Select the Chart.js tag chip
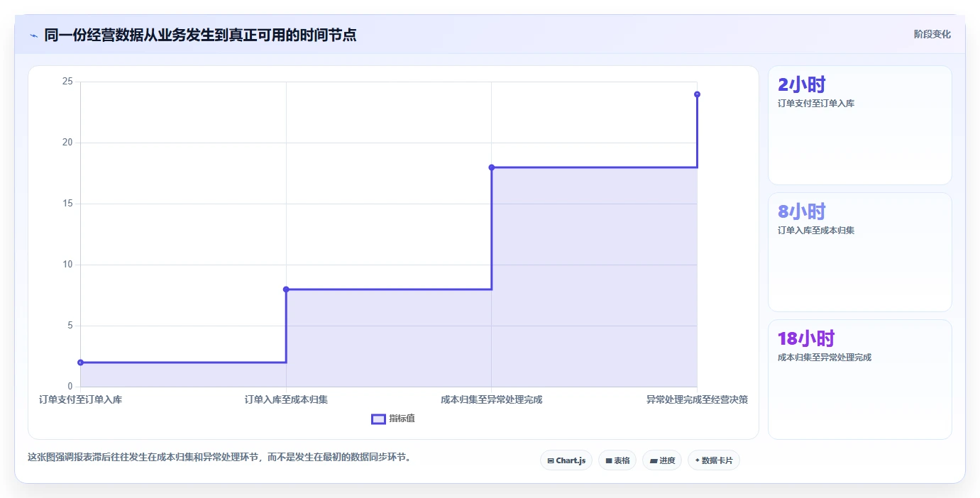Viewport: 980px width, 498px height. pos(566,460)
